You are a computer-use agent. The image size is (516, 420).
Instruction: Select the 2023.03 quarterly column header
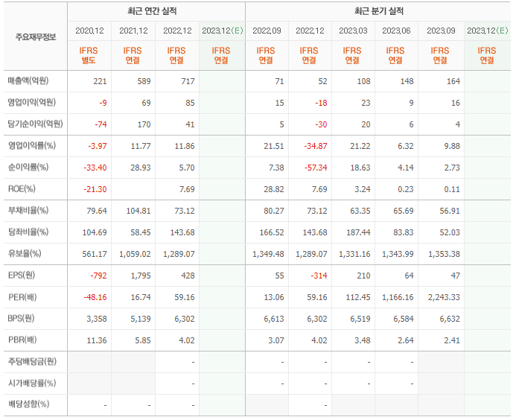point(353,31)
